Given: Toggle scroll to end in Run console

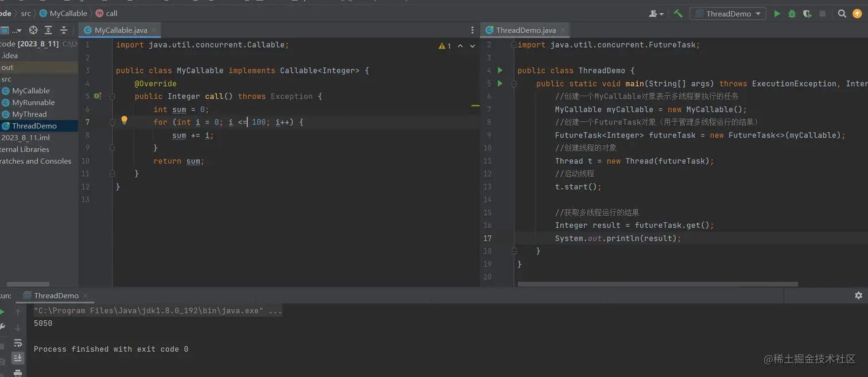Looking at the screenshot, I should click(x=18, y=358).
